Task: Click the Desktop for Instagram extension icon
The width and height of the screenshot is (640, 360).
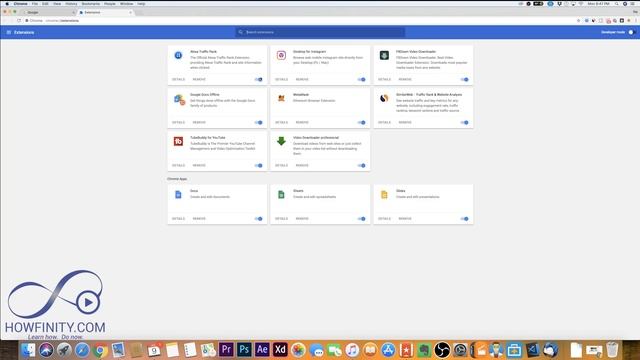Action: click(x=281, y=55)
